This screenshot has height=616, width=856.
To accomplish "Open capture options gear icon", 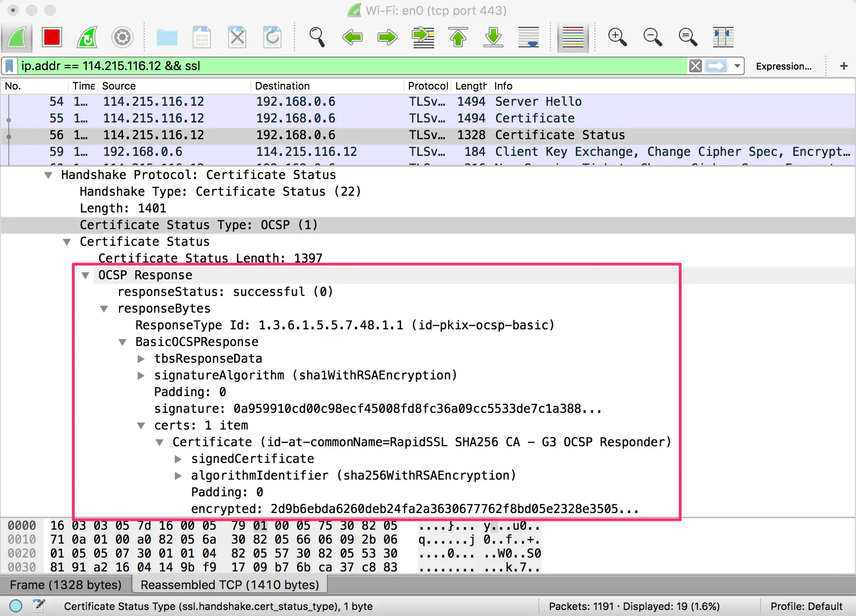I will (122, 37).
